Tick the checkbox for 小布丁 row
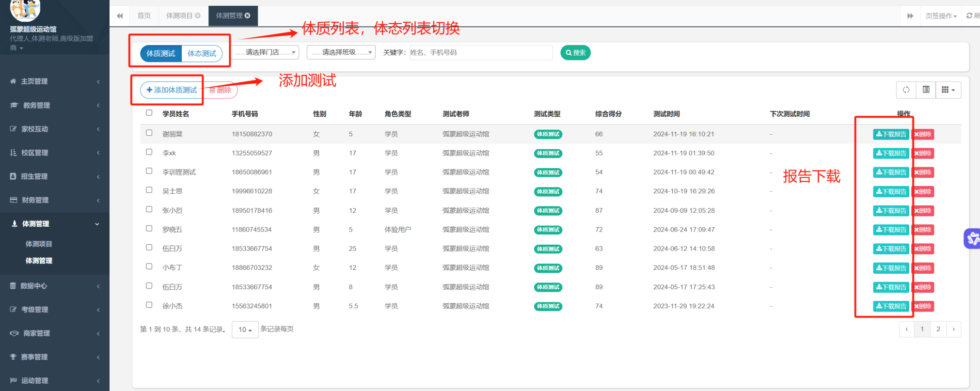980x391 pixels. [149, 266]
